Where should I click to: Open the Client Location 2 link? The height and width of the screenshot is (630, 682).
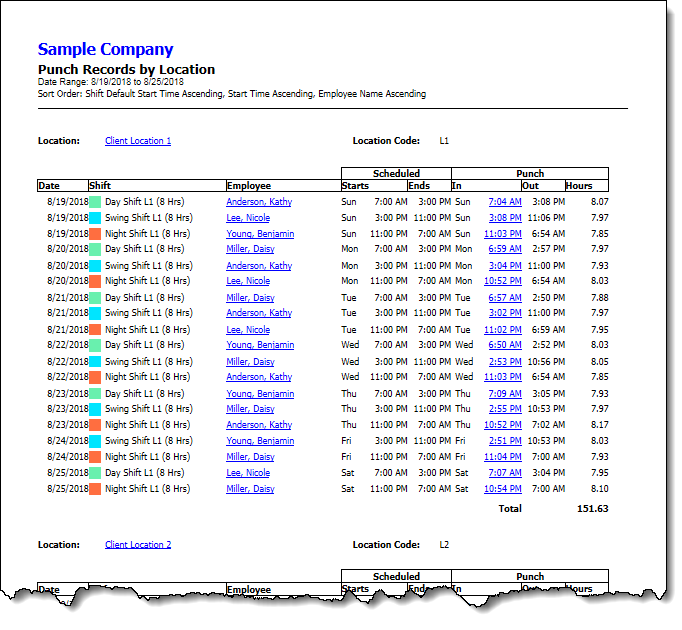pos(138,544)
